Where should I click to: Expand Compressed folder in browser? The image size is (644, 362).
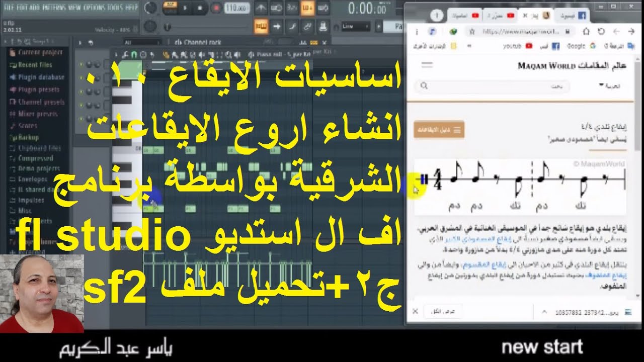point(31,158)
